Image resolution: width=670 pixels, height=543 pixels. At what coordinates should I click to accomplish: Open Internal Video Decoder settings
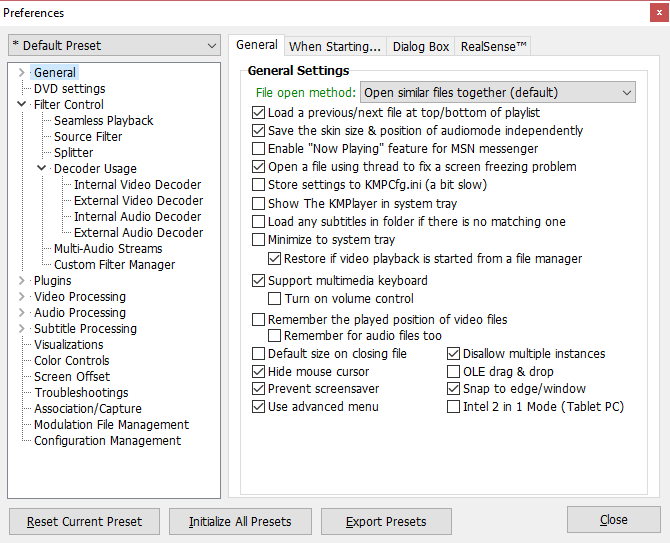[137, 185]
